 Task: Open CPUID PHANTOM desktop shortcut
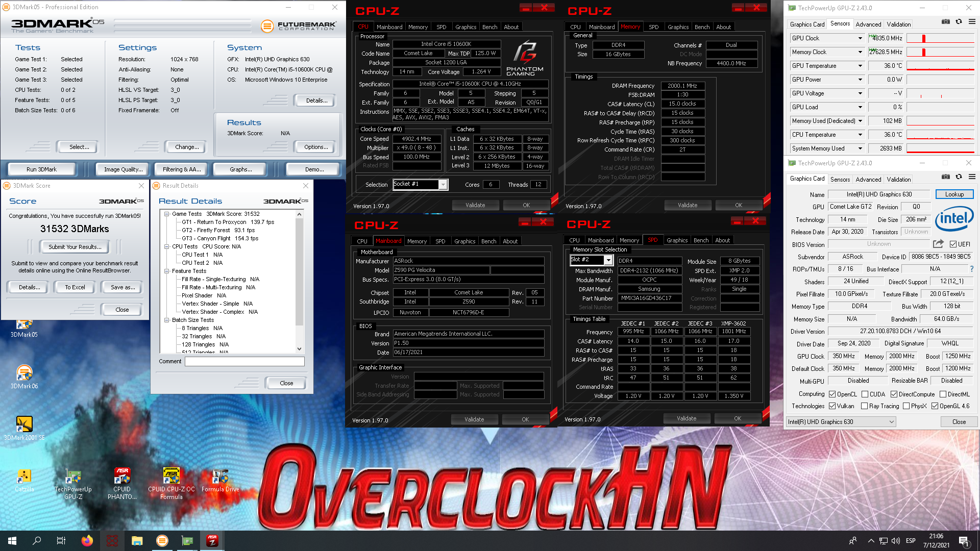click(x=122, y=484)
